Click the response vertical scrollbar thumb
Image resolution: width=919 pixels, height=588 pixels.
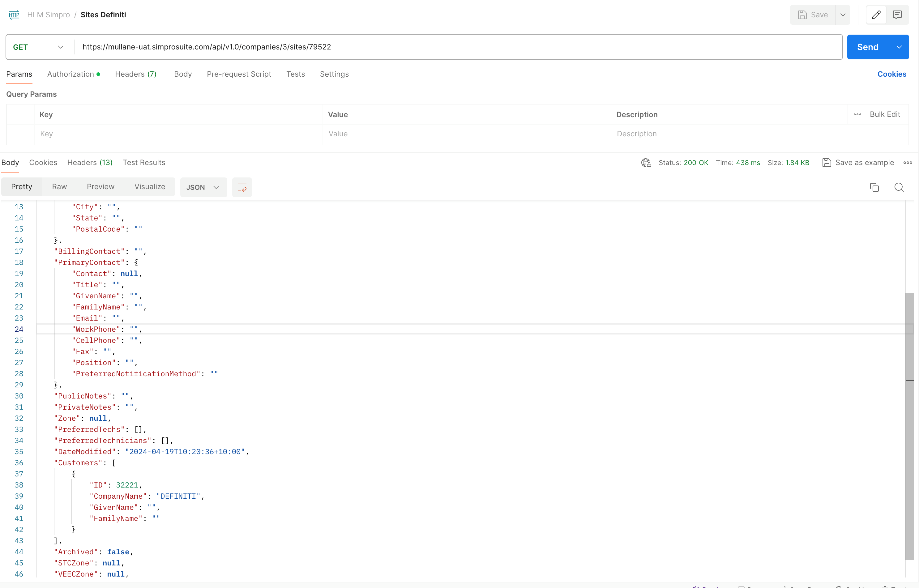click(909, 427)
